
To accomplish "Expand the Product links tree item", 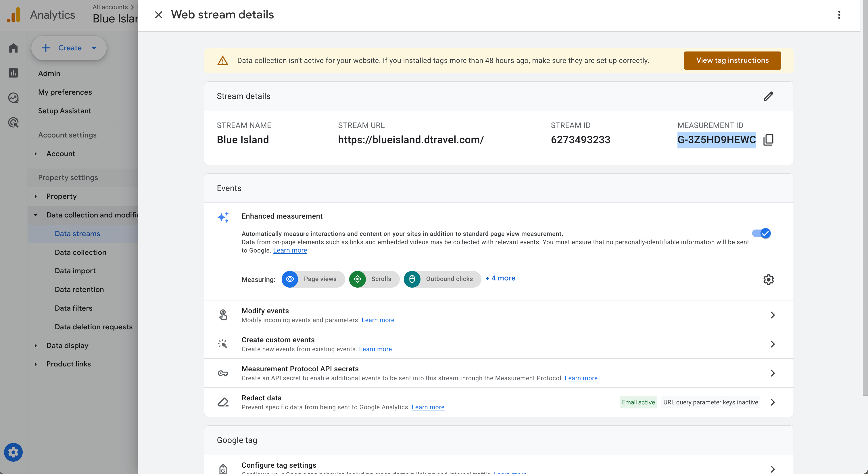I will click(x=36, y=364).
